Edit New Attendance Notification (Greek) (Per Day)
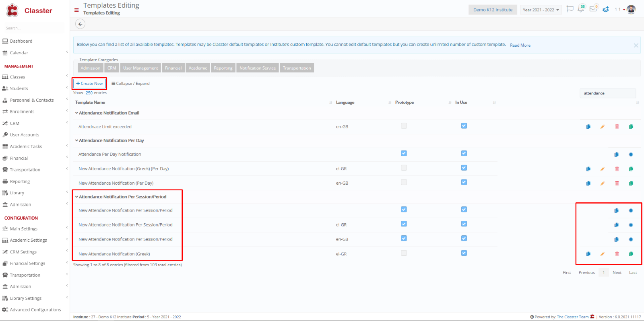This screenshot has height=321, width=644. (603, 169)
